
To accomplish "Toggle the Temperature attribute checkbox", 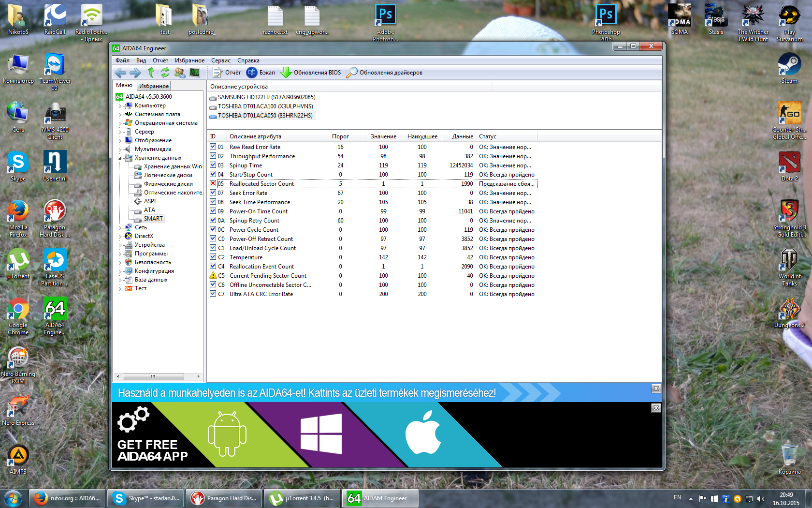I will [x=213, y=257].
